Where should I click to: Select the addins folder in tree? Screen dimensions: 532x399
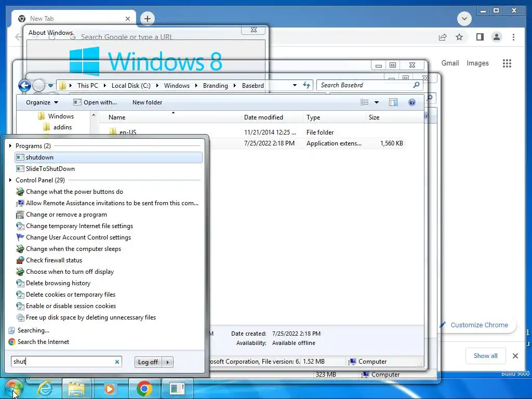coord(58,127)
